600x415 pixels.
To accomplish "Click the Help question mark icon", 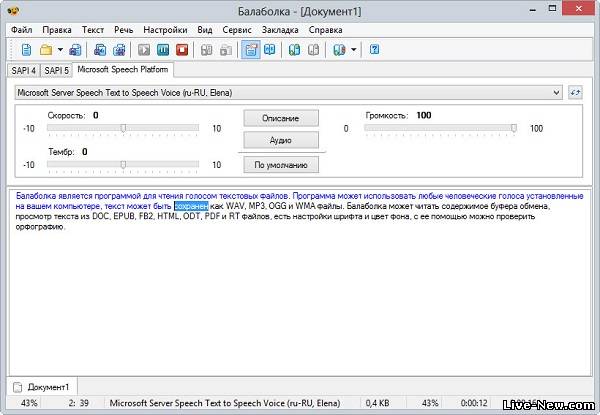I will [374, 49].
